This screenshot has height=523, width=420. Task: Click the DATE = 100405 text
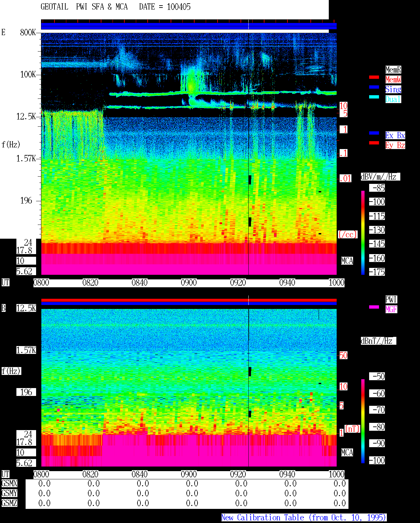coord(165,7)
